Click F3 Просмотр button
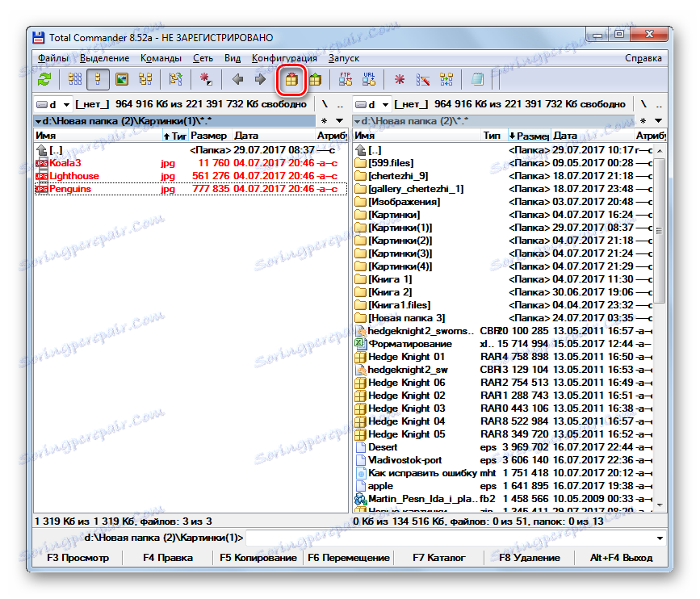 click(x=78, y=558)
